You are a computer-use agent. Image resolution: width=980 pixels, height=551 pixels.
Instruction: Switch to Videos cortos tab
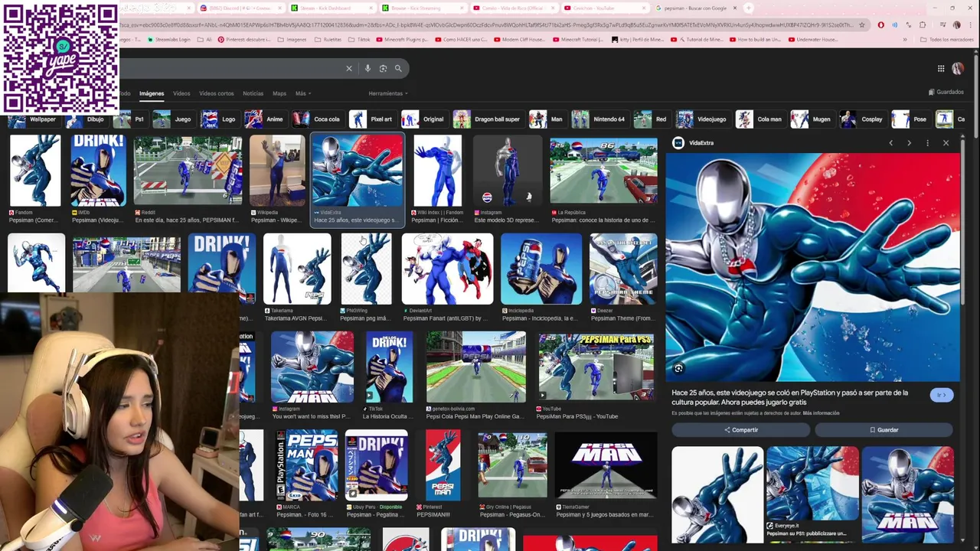[x=217, y=93]
